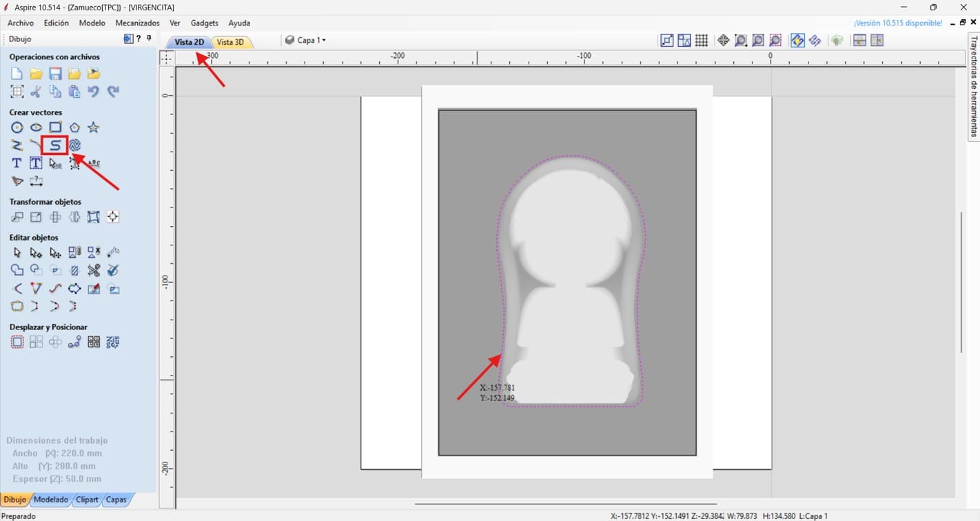Open the scissors Trim vectors tool
The width and height of the screenshot is (980, 521).
(94, 271)
